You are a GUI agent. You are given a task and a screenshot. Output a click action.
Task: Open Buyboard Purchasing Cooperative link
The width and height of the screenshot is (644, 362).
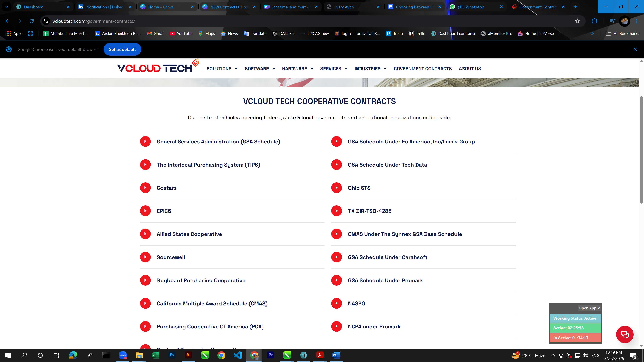[x=201, y=280]
